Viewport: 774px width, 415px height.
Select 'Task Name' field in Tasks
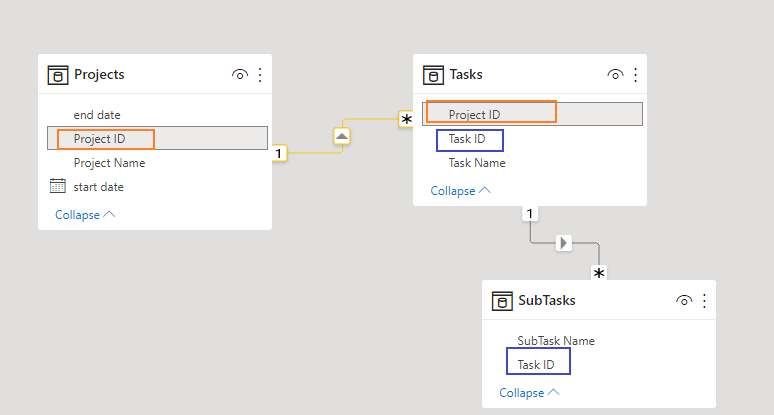(x=477, y=163)
